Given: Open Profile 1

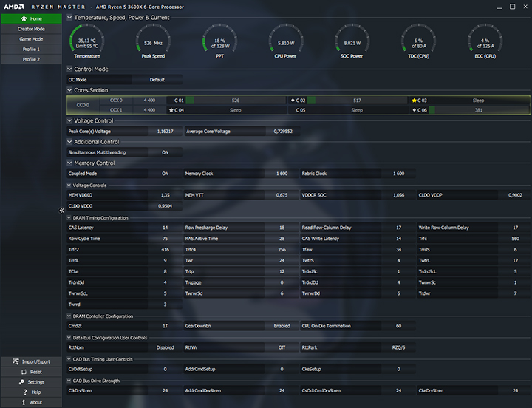Looking at the screenshot, I should coord(31,50).
